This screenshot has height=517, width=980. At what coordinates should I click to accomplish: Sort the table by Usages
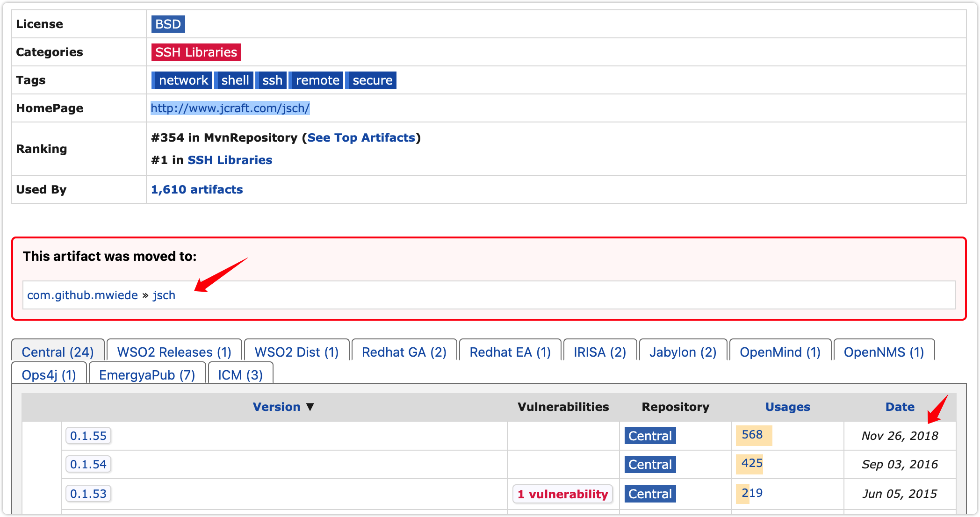click(x=787, y=407)
